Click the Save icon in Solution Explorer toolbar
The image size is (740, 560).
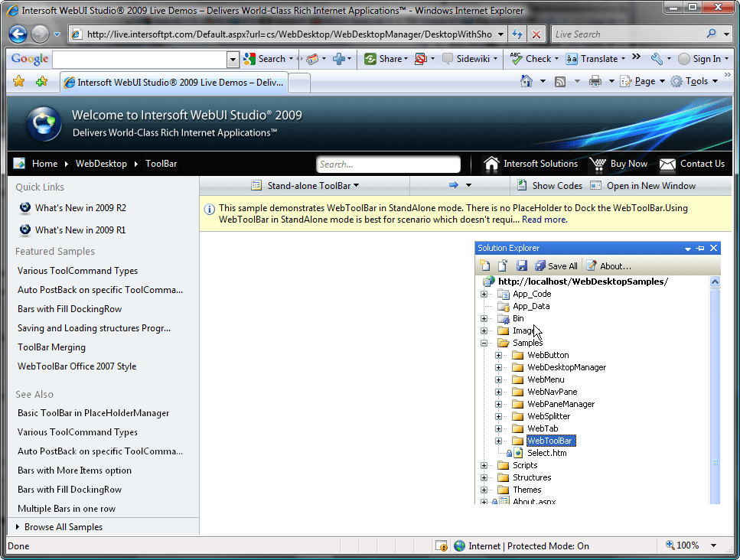[522, 265]
